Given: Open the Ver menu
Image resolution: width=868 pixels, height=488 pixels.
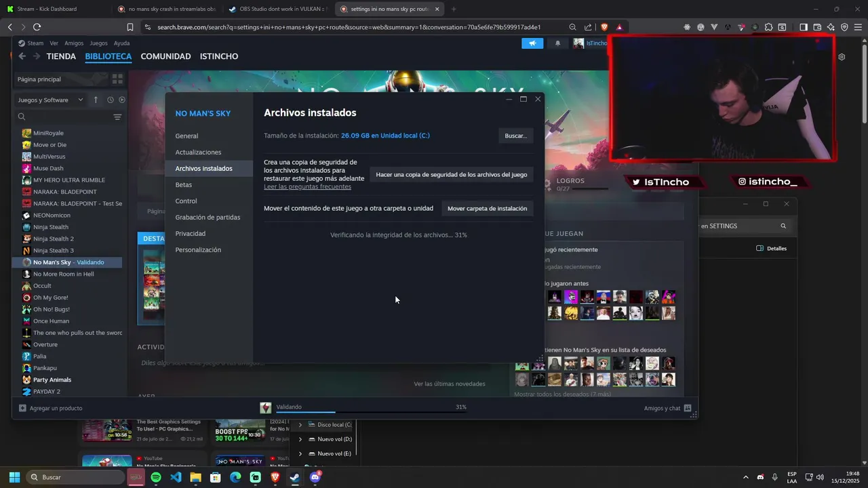Looking at the screenshot, I should 54,43.
